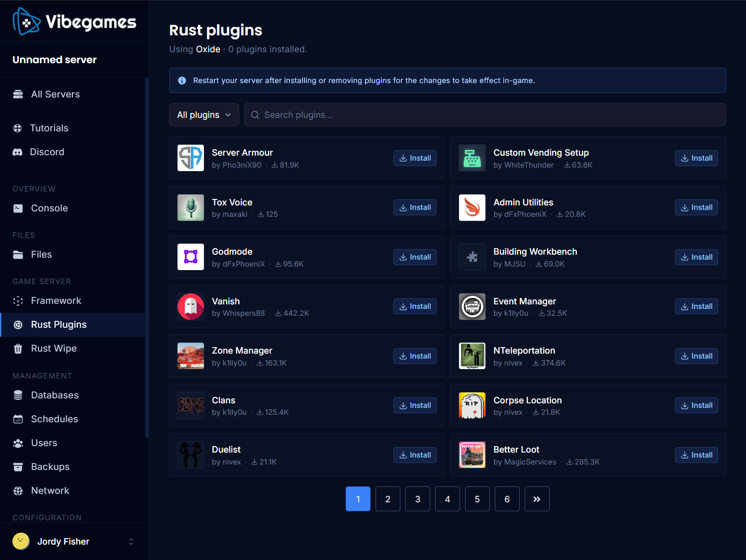Install the Vanish plugin

click(415, 306)
